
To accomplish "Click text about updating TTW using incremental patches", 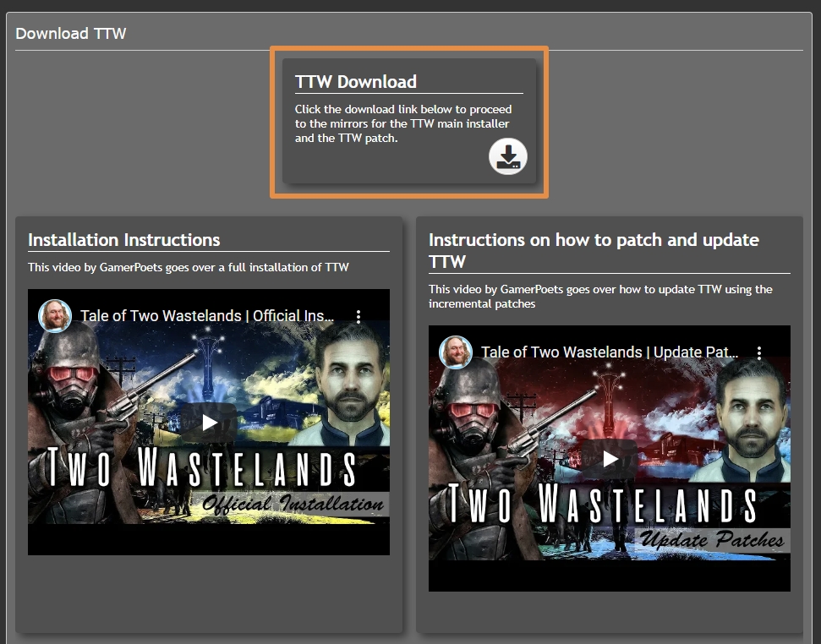I will click(x=600, y=296).
